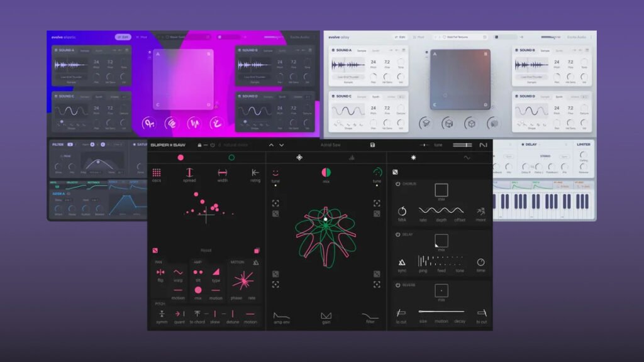Viewport: 644px width, 362px height.
Task: Click the amp tilt two-dots icon
Action: 198,272
